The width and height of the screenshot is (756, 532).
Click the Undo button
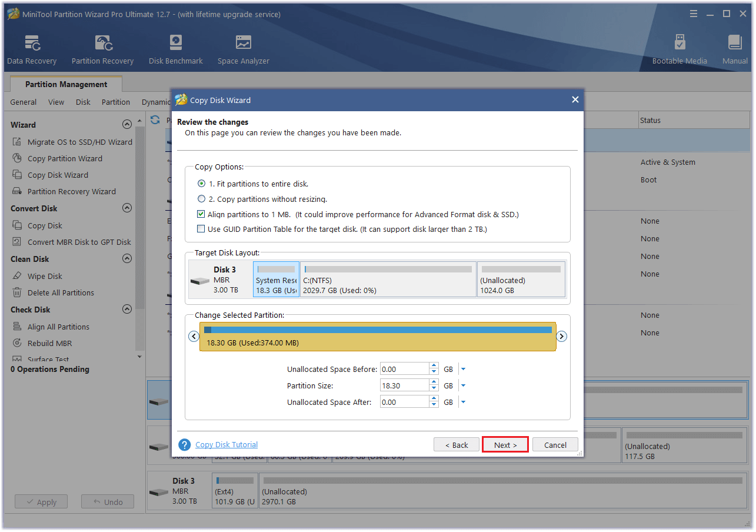pyautogui.click(x=108, y=502)
